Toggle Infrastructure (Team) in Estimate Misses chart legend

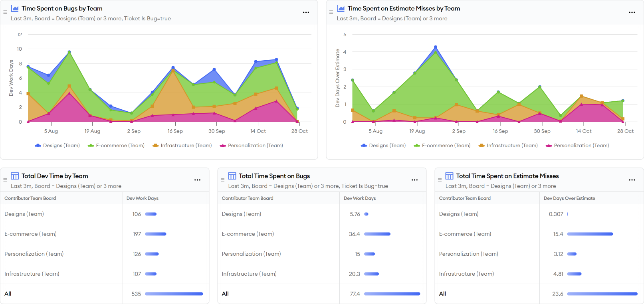pos(508,146)
